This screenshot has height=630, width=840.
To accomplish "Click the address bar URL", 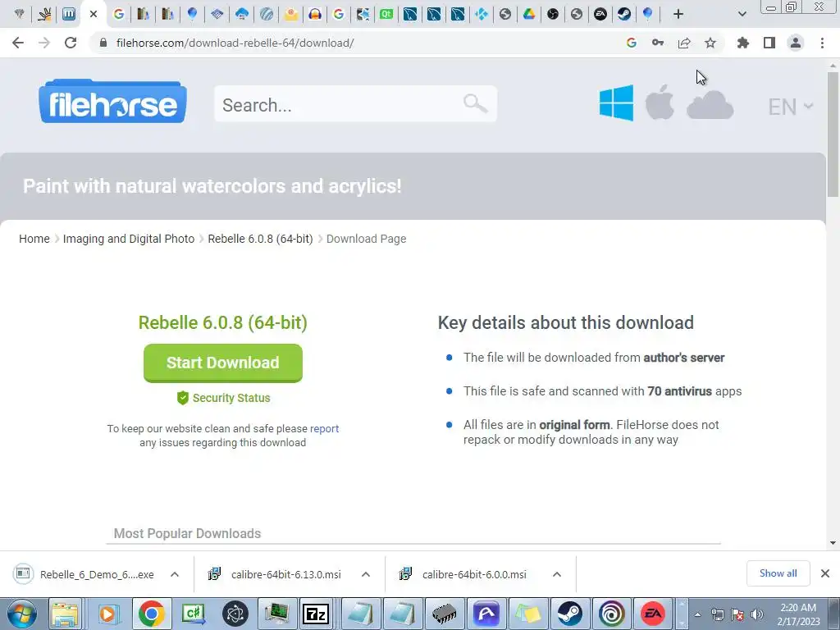I will coord(235,43).
